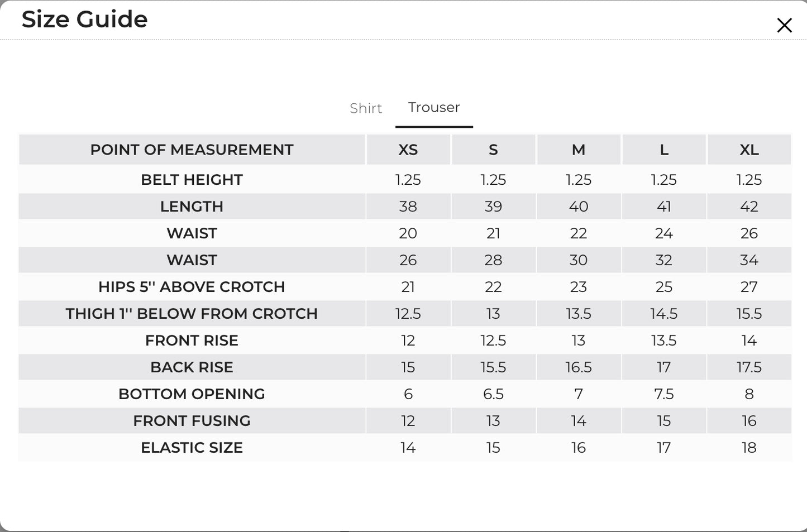Click the Bottom Opening row label
The width and height of the screenshot is (807, 532).
(x=192, y=394)
